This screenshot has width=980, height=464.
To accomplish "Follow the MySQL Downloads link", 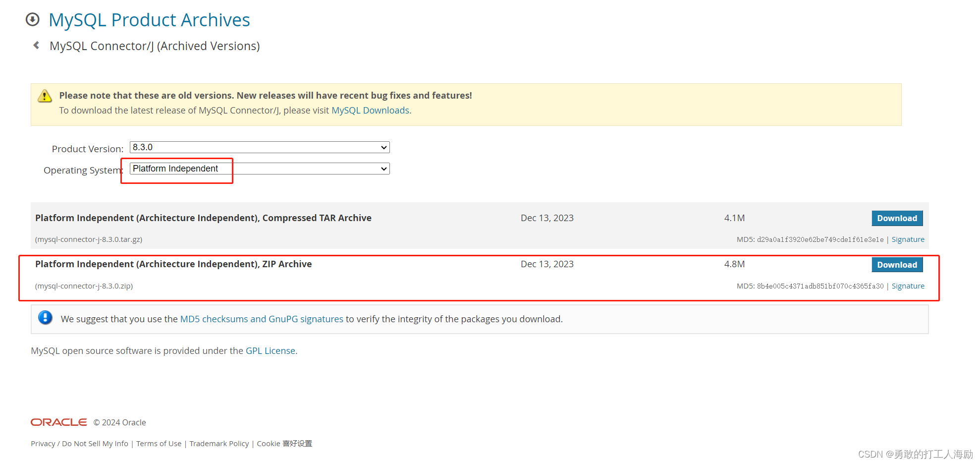I will 370,110.
